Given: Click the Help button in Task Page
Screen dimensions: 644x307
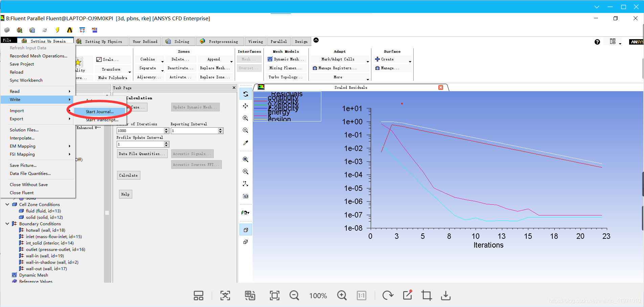Looking at the screenshot, I should [125, 194].
